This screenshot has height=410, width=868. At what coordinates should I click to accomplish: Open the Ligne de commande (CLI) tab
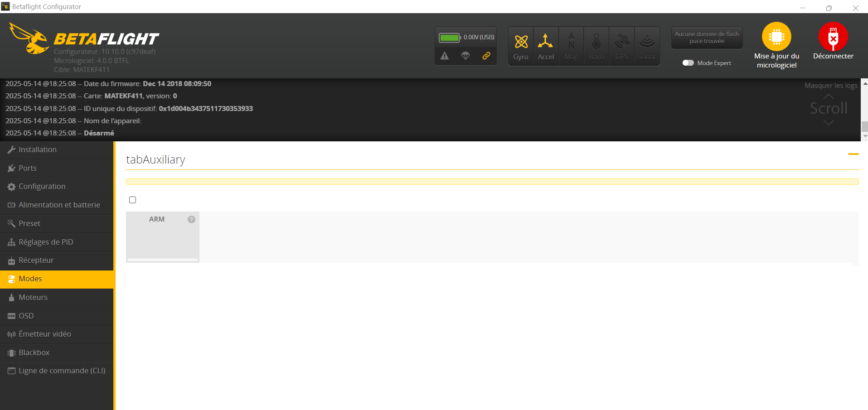coord(62,371)
